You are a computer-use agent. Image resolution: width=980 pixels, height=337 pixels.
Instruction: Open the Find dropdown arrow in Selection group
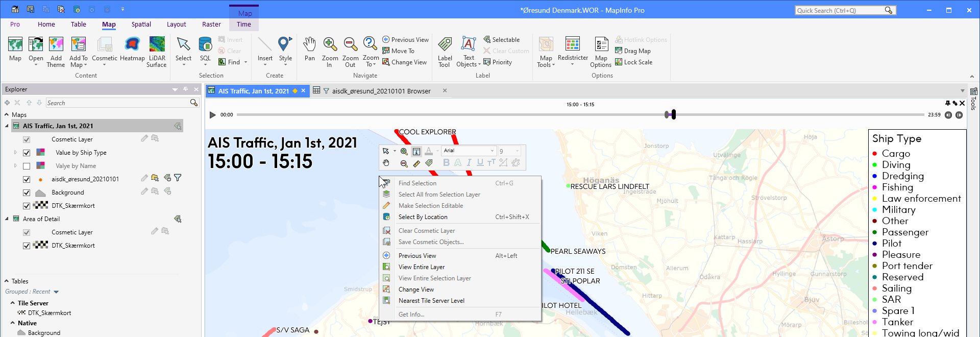click(246, 62)
